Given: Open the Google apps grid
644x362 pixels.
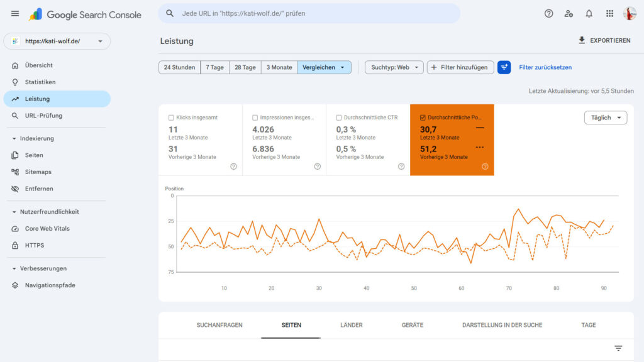Looking at the screenshot, I should [609, 13].
